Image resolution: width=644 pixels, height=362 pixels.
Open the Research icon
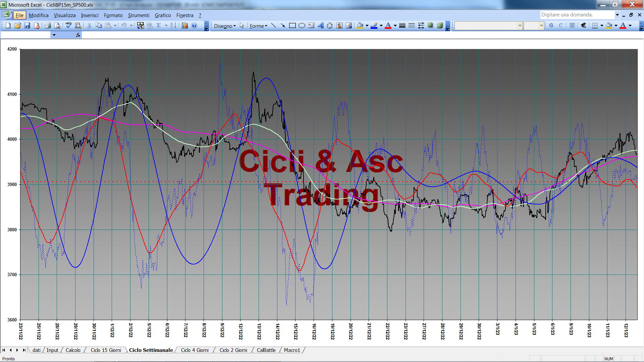tap(78, 25)
